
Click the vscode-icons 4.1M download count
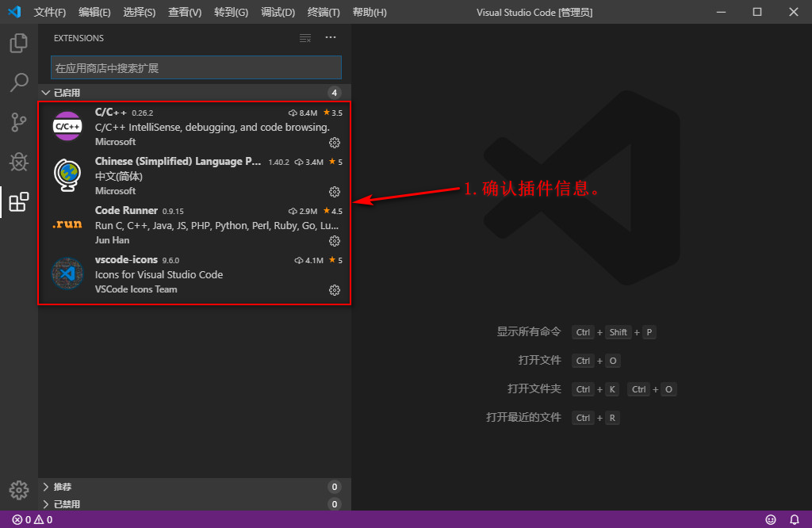point(308,260)
